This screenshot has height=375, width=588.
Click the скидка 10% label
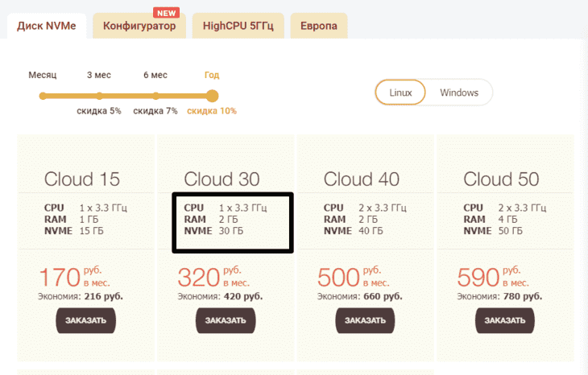[212, 111]
